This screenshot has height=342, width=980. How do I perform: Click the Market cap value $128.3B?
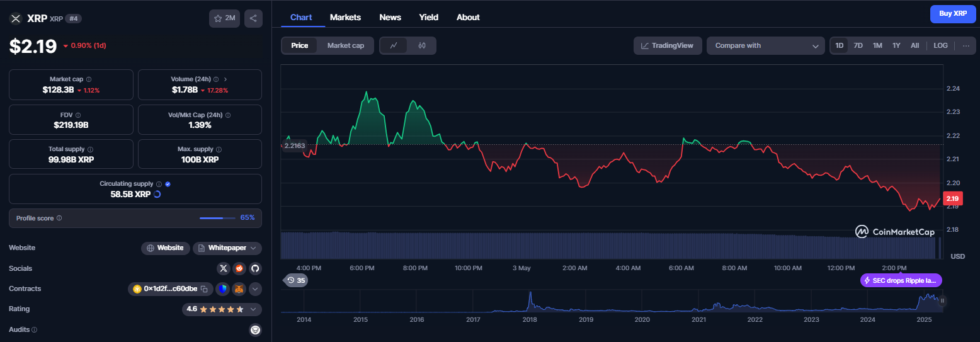point(58,90)
